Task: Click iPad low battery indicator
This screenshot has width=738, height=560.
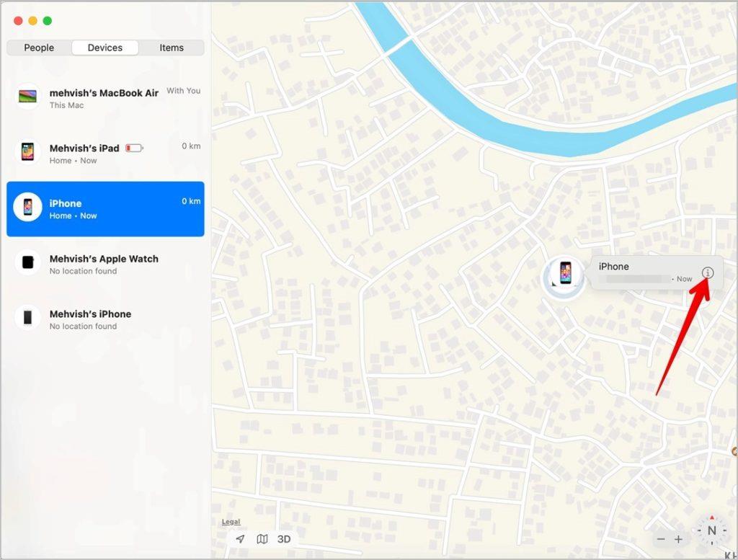Action: (134, 148)
